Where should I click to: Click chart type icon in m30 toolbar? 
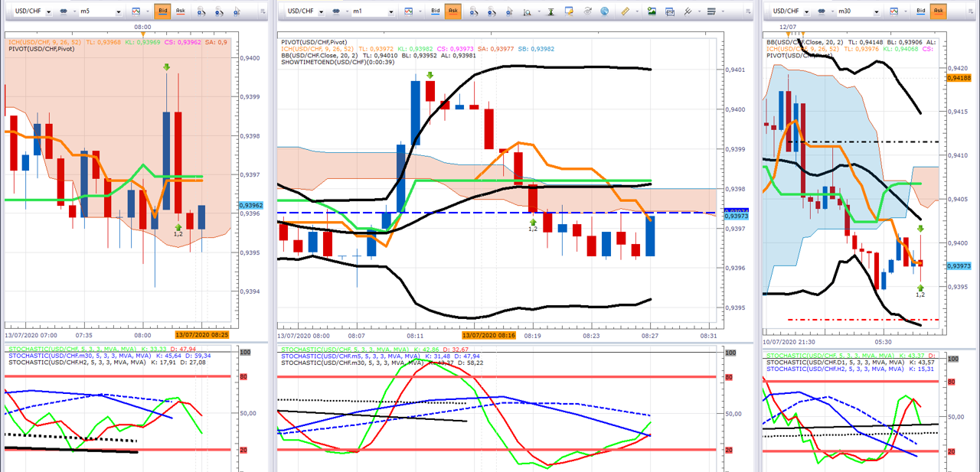point(893,11)
